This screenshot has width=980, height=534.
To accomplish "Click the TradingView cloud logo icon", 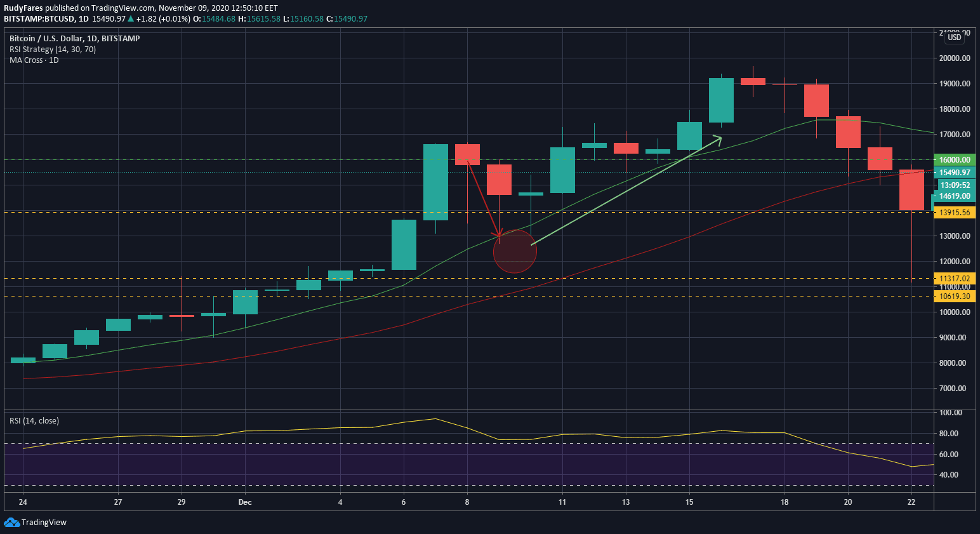I will (x=11, y=522).
